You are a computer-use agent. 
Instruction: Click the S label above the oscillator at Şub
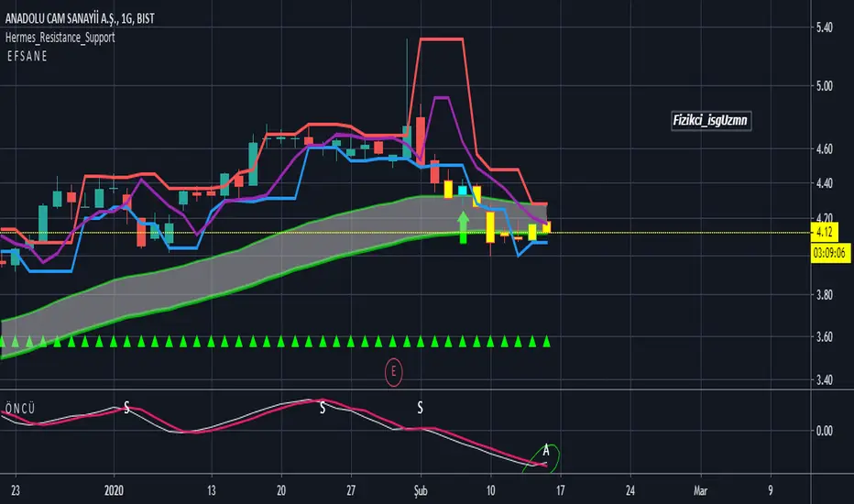420,408
